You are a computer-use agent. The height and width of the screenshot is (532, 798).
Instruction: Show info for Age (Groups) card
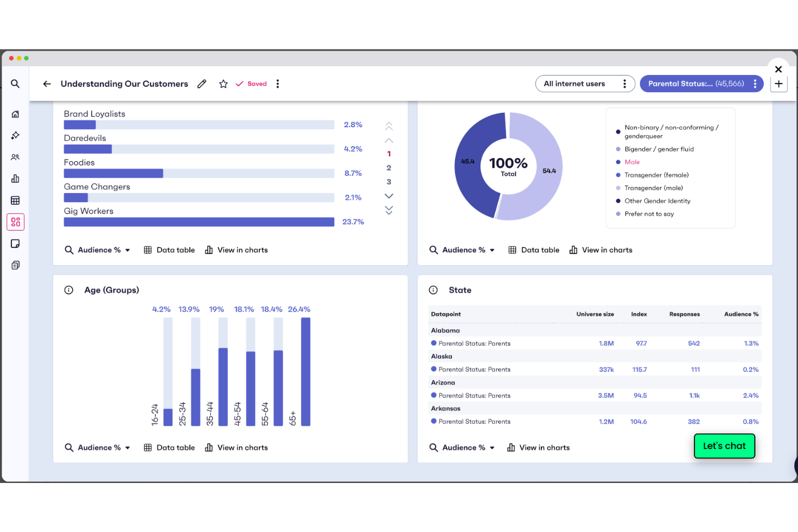pos(68,290)
